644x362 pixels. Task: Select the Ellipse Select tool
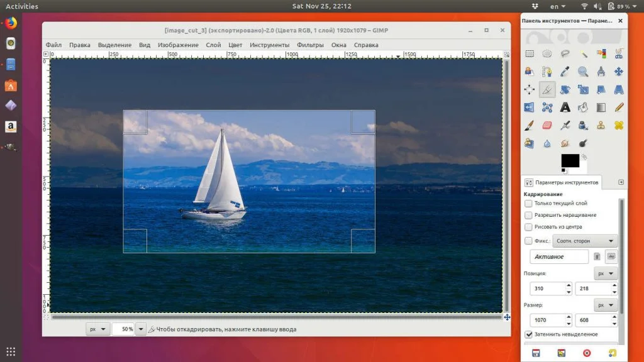click(x=547, y=54)
